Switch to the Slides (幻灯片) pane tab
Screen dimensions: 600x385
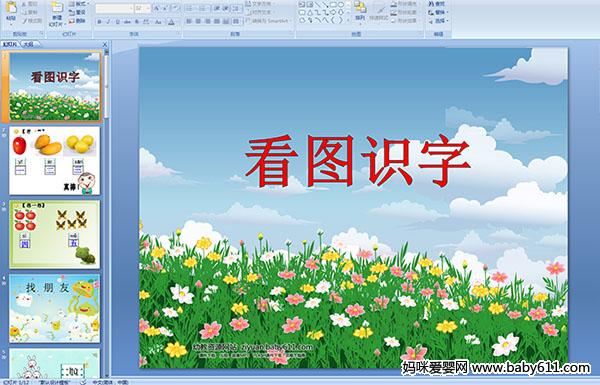(9, 44)
